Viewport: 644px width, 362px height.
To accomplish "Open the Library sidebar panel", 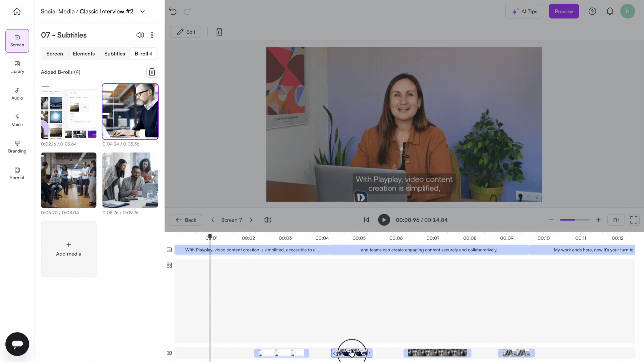I will (x=17, y=67).
